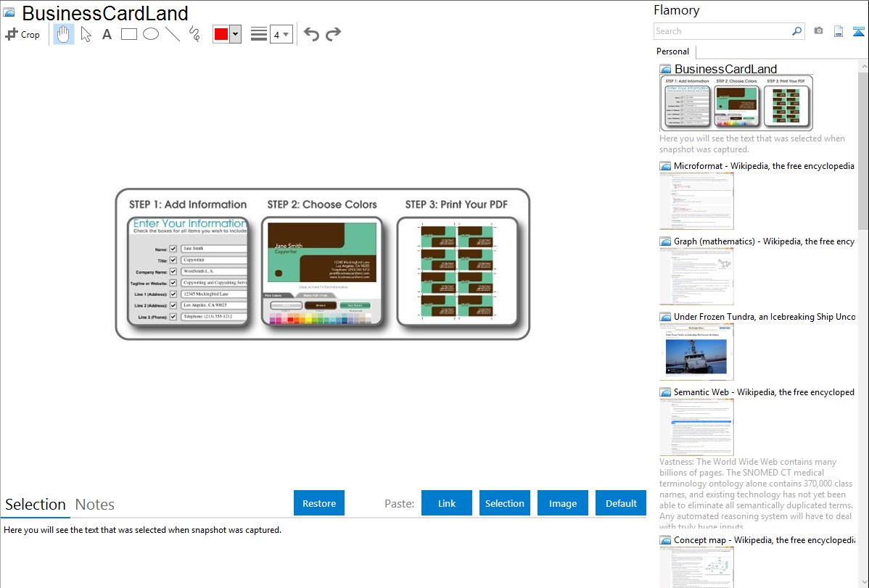Open the Icebreaking Ship snapshot thumbnail
Viewport: 869px width, 588px height.
click(x=696, y=352)
